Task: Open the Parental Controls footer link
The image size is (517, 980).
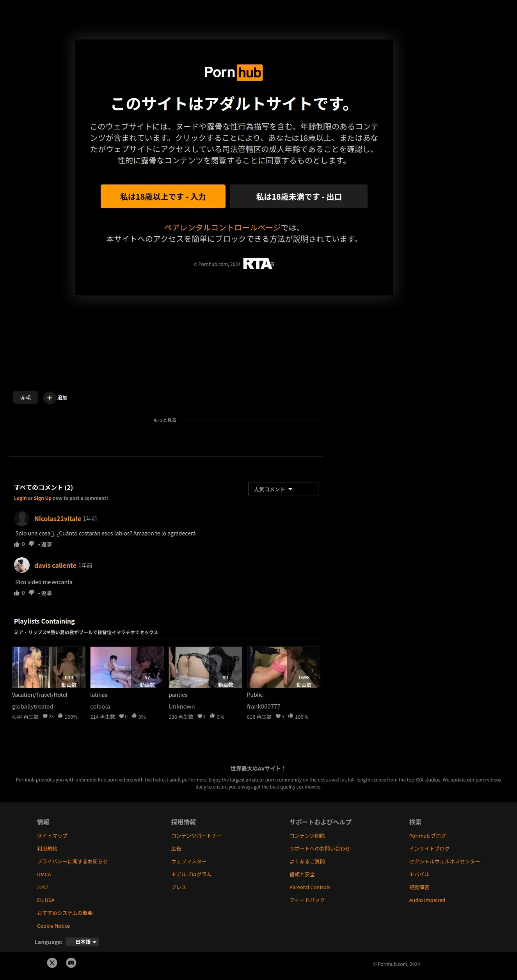Action: 310,887
